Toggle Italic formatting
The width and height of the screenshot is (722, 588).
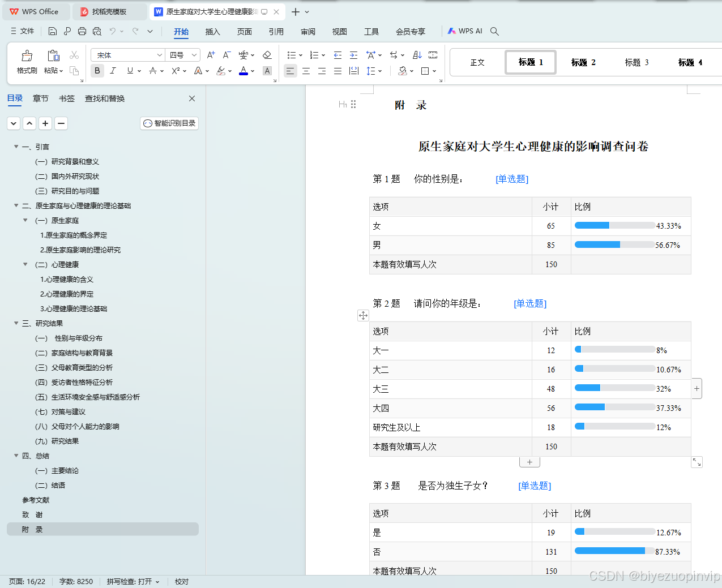113,71
